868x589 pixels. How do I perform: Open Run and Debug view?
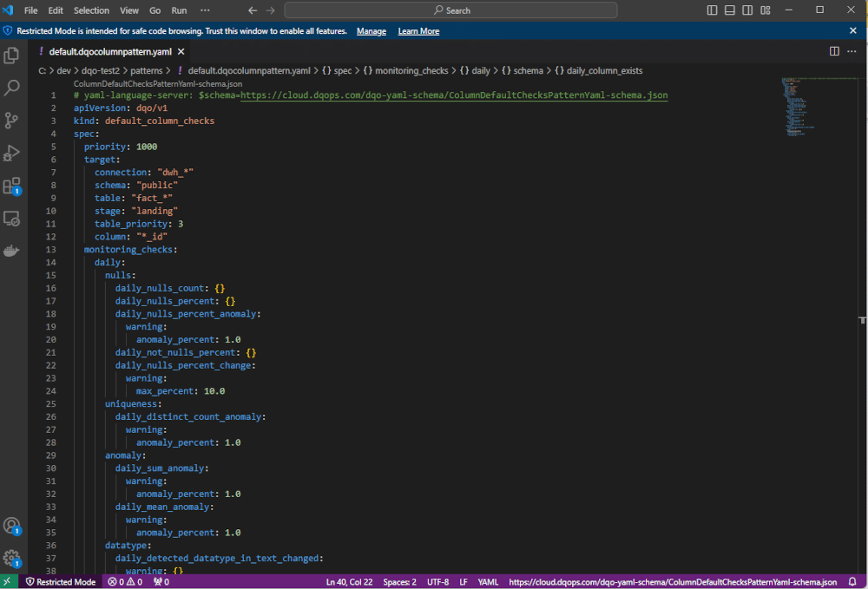[12, 154]
